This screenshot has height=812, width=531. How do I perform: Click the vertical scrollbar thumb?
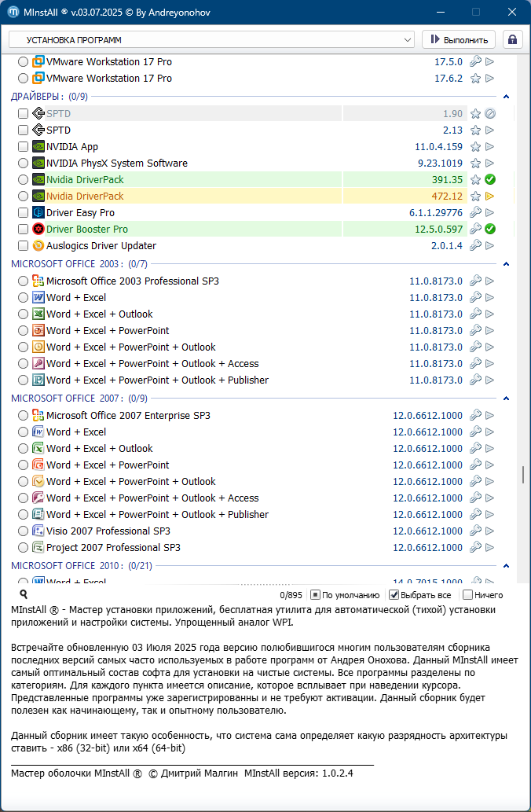coord(522,474)
